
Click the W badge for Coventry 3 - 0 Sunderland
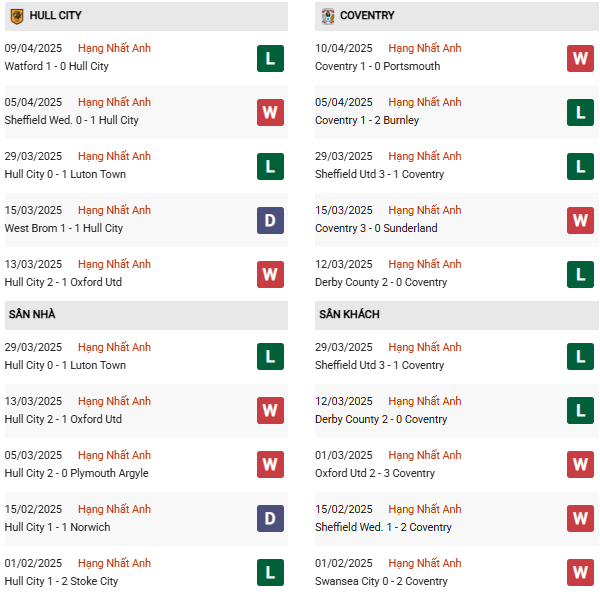(x=580, y=220)
